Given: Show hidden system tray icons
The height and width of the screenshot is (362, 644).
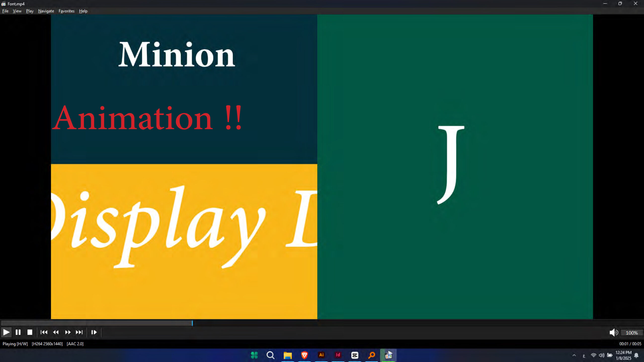Looking at the screenshot, I should point(574,355).
